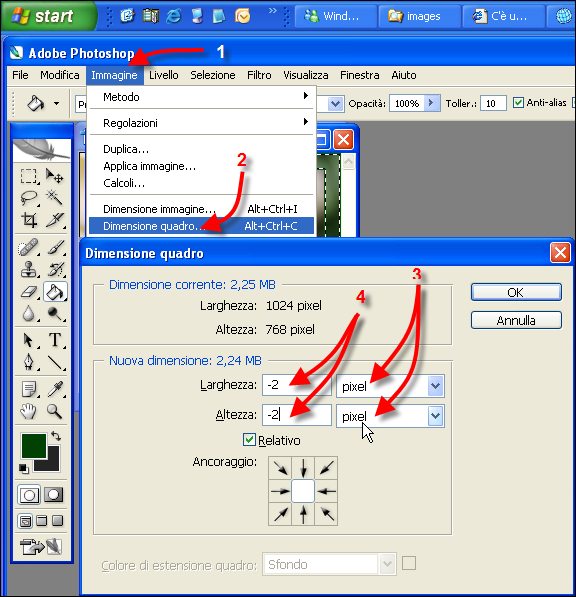576x597 pixels.
Task: Choose Dimensione immagine menu item
Action: pos(201,209)
